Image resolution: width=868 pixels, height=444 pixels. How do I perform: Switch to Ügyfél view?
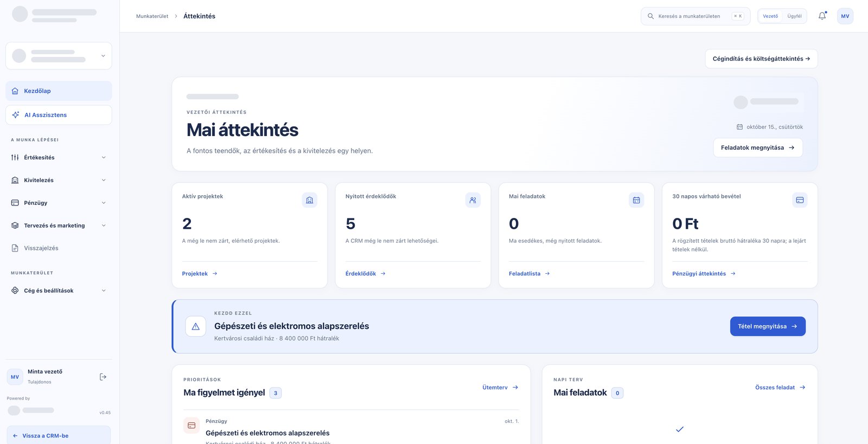click(x=795, y=16)
